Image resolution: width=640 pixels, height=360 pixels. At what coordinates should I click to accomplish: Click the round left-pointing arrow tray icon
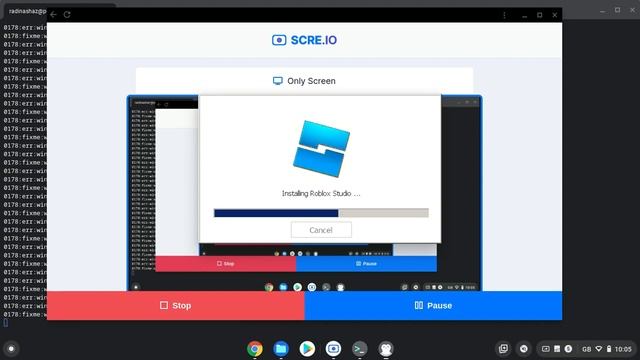524,349
